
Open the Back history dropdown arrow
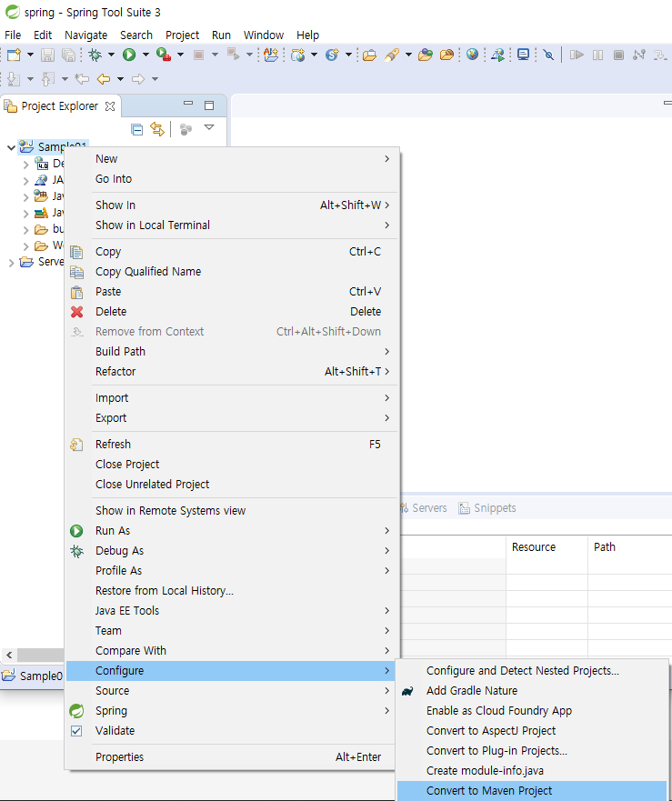pos(121,79)
